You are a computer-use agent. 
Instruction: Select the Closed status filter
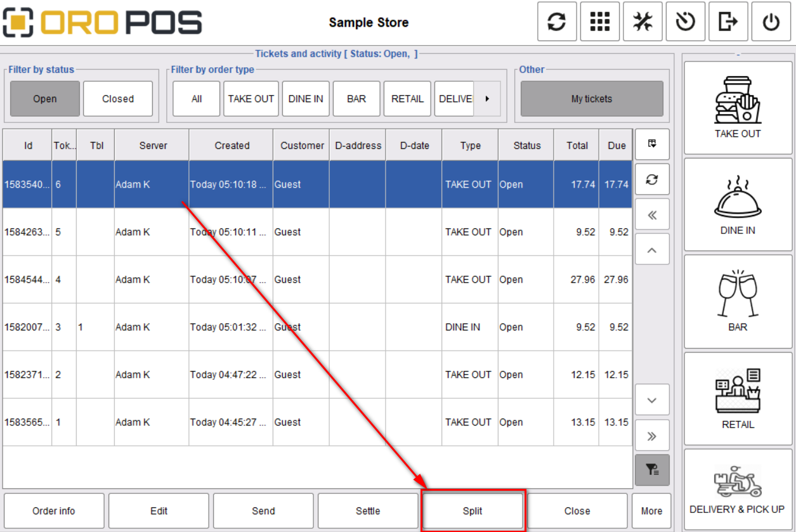(118, 99)
